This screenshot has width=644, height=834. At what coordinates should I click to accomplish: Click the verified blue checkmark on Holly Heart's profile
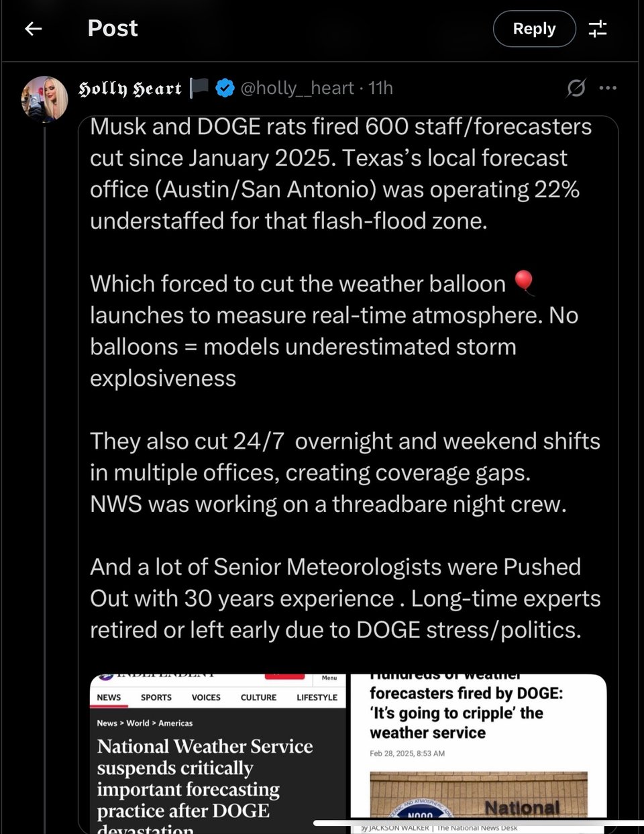(225, 87)
